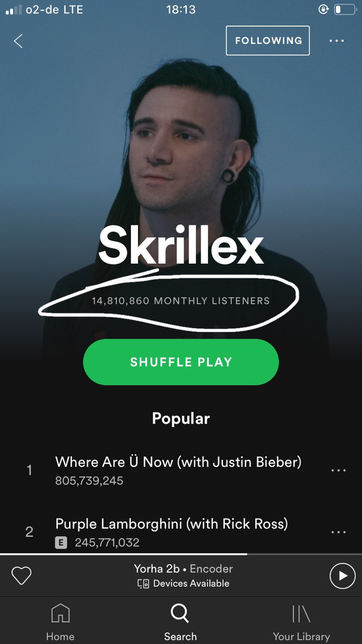Open Your Library icon

(301, 613)
